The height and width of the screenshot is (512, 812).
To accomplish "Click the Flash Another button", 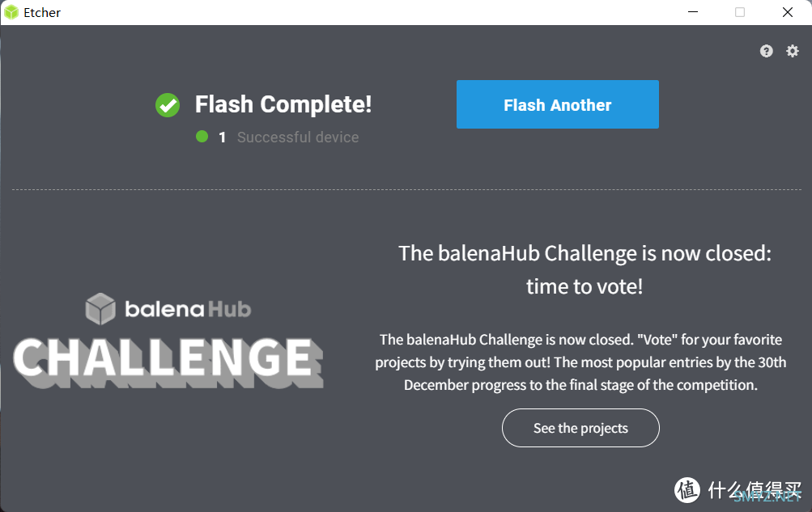I will click(x=557, y=104).
